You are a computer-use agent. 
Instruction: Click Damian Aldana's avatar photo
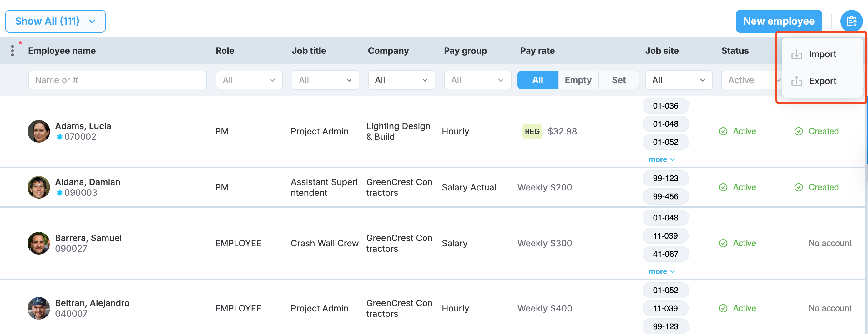tap(39, 187)
